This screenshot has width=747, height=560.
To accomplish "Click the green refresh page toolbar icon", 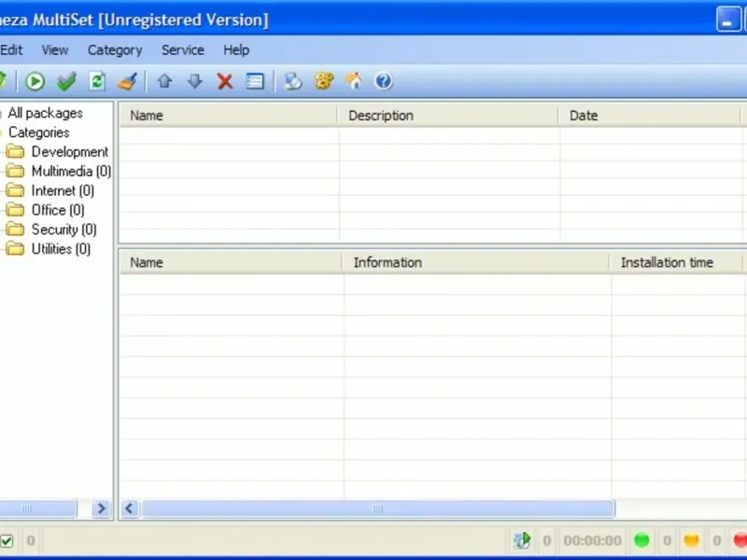I will (97, 81).
